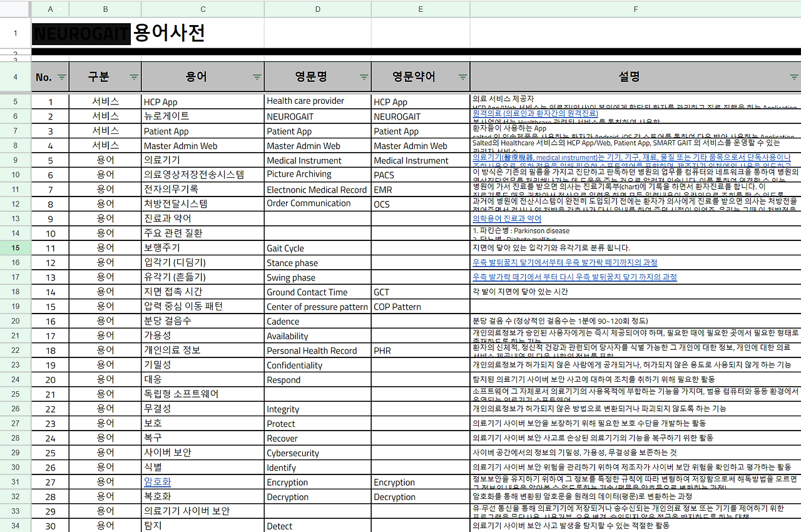801x532 pixels.
Task: Select column F header
Action: [636, 9]
